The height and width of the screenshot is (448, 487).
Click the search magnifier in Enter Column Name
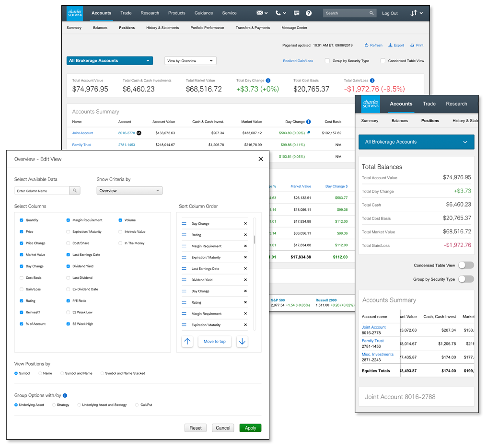75,191
